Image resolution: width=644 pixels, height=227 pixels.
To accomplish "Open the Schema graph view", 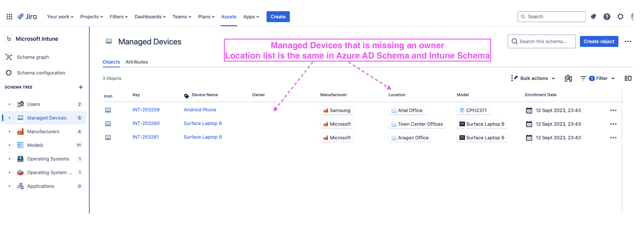I will pos(33,57).
